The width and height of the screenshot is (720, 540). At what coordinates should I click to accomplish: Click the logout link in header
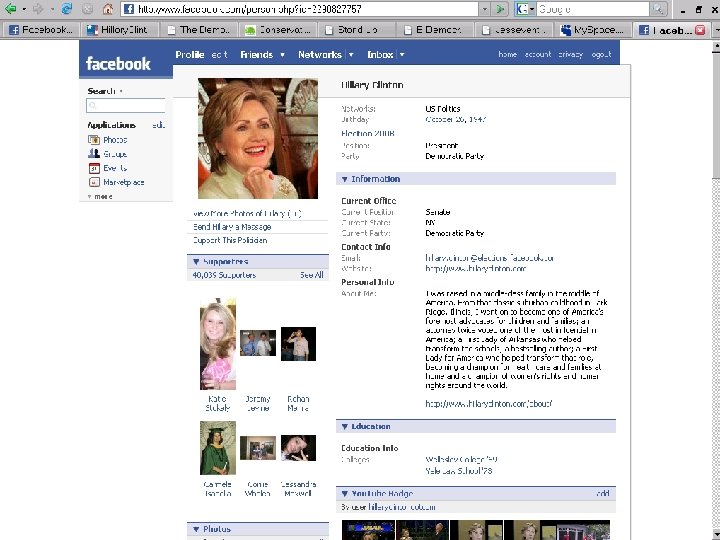coord(601,54)
